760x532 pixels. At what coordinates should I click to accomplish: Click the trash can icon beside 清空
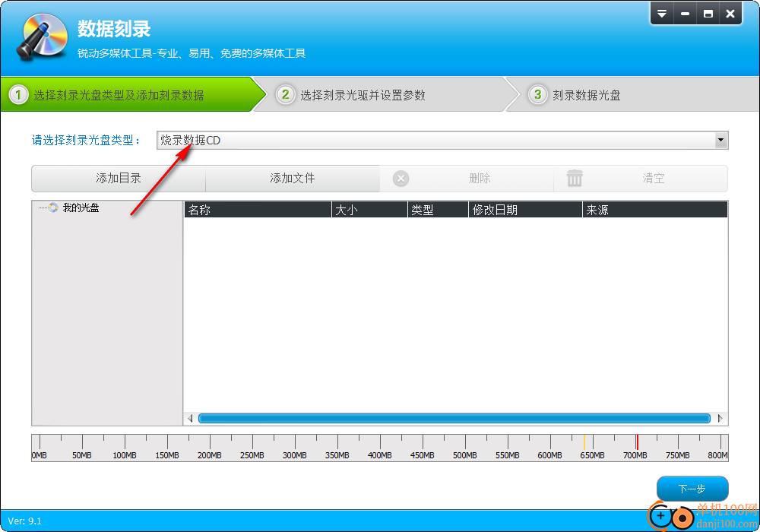coord(575,179)
